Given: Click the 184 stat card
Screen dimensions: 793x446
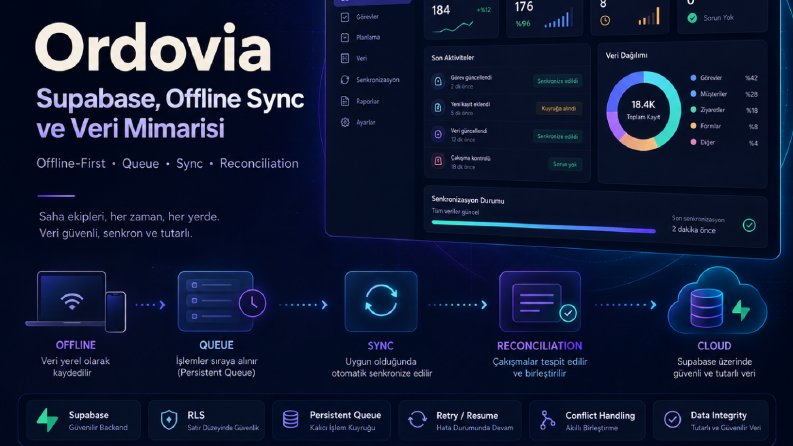Looking at the screenshot, I should click(461, 18).
